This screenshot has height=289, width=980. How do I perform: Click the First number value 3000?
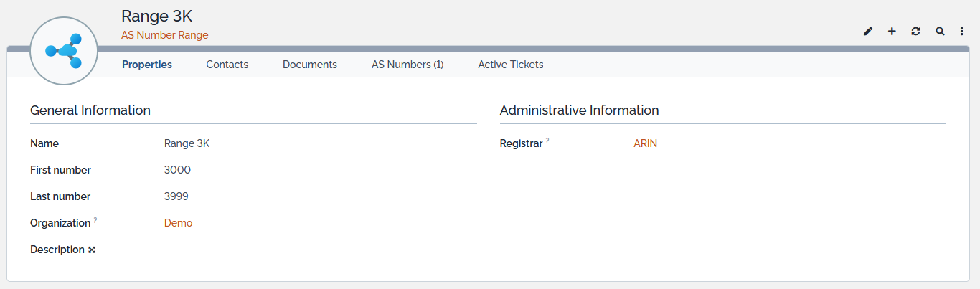coord(177,170)
